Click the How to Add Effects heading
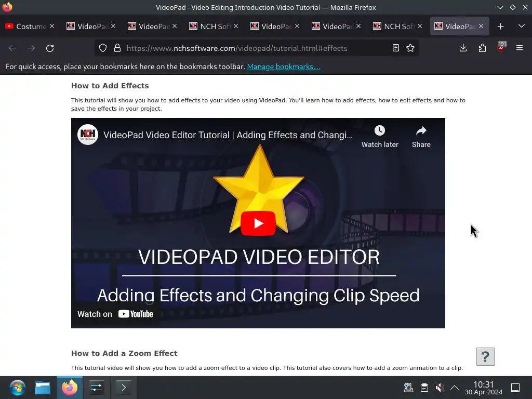Screen dimensions: 532x399 click(110, 86)
